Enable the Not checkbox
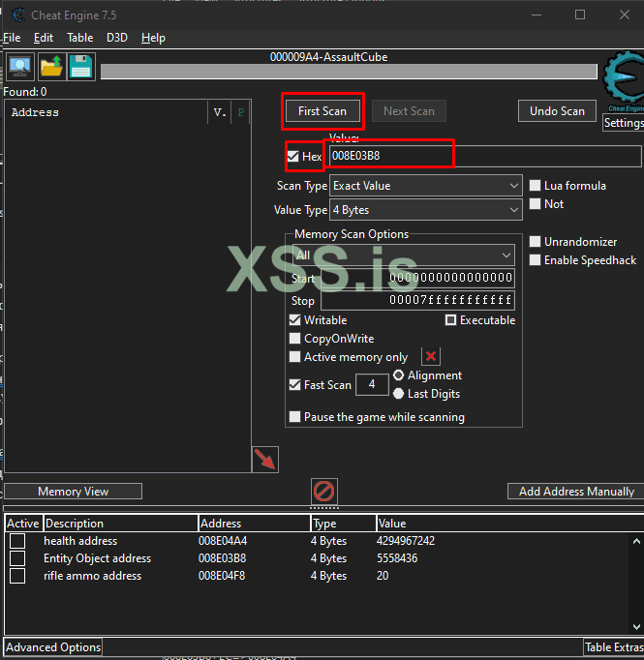Viewport: 644px width, 660px height. 535,204
